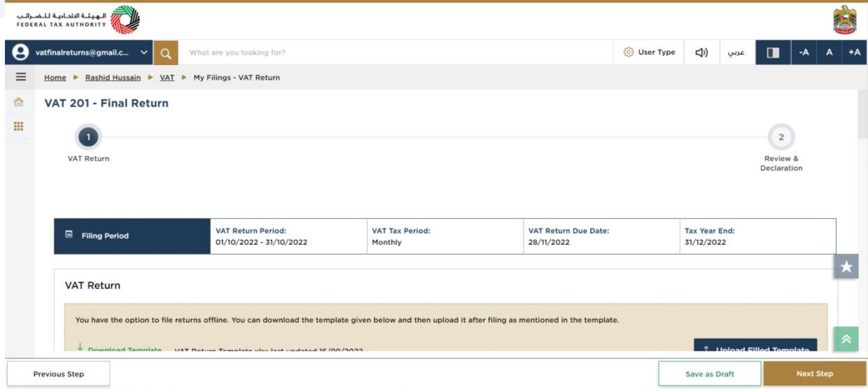This screenshot has height=389, width=868.
Task: Click the Tax Year End value 31/12/2022
Action: pos(705,242)
